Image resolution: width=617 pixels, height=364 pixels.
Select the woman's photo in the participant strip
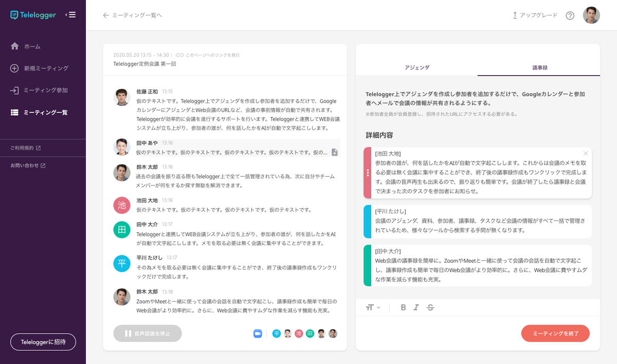click(x=288, y=334)
